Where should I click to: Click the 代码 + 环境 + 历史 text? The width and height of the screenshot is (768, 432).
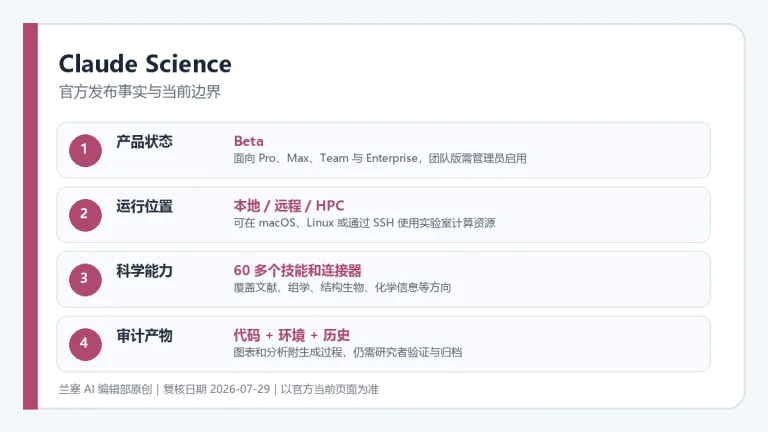pyautogui.click(x=291, y=335)
